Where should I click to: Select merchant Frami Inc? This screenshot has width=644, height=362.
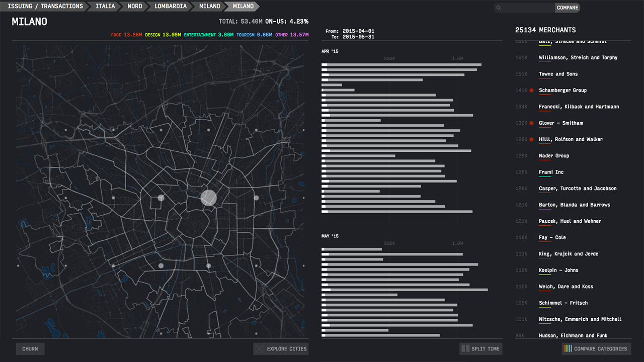pos(551,172)
